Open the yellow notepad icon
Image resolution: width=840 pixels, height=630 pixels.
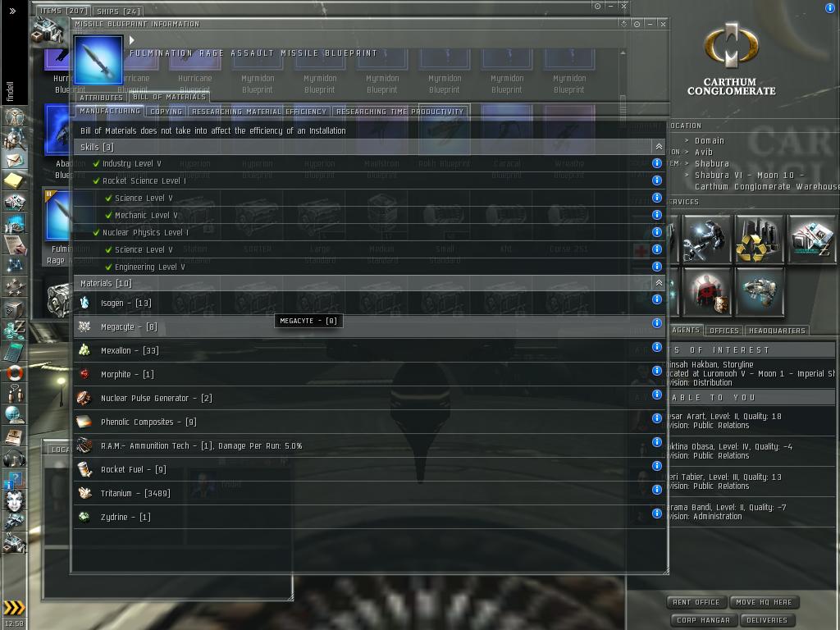[x=14, y=180]
